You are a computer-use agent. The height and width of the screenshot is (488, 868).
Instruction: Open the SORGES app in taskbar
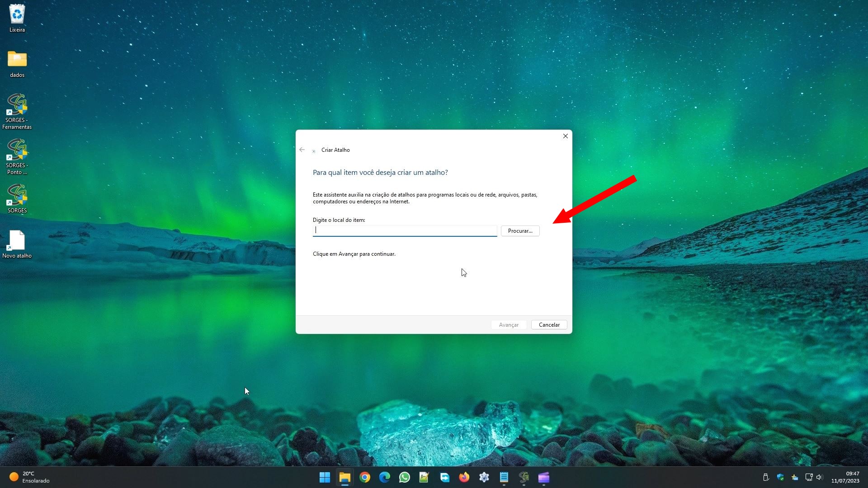click(524, 477)
